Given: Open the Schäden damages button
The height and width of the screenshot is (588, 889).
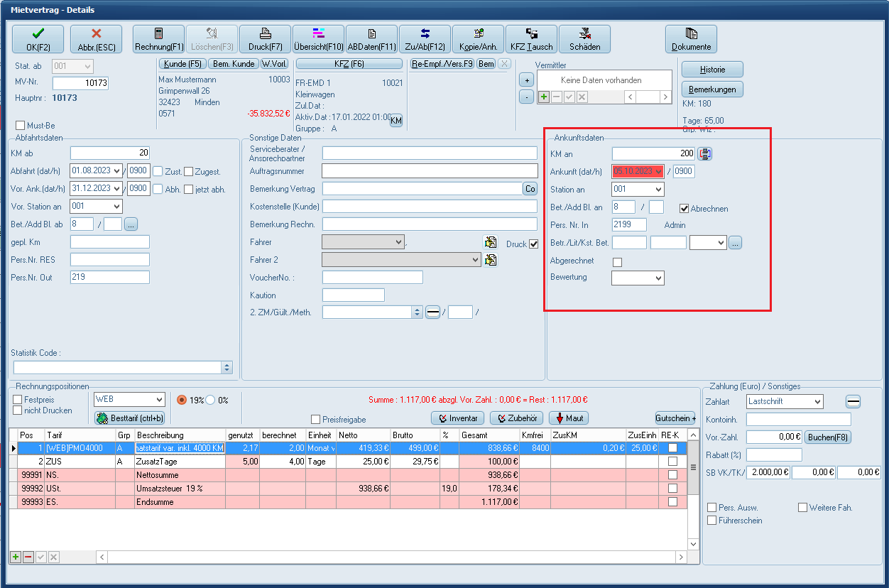Looking at the screenshot, I should tap(584, 39).
